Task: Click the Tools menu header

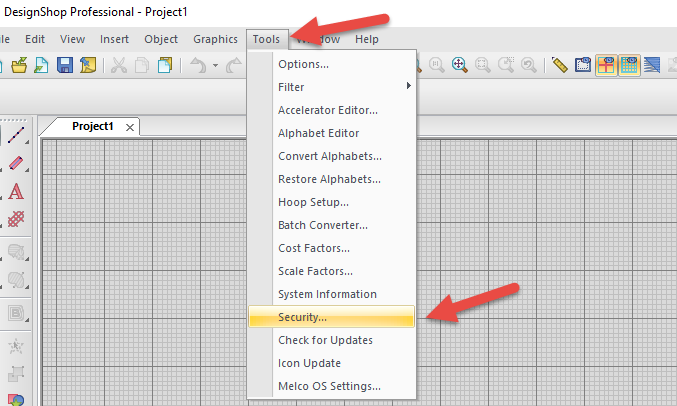Action: pos(266,39)
